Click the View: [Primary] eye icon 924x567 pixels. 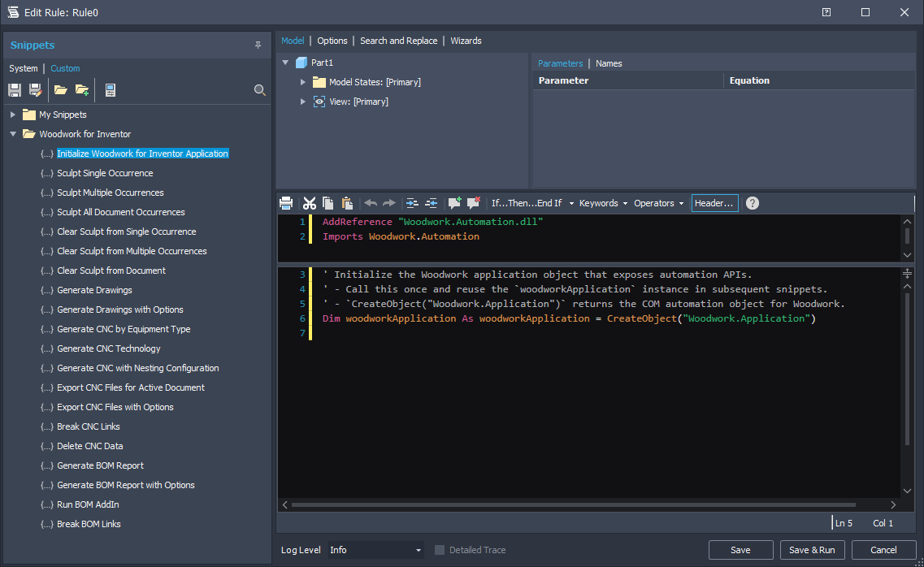319,102
